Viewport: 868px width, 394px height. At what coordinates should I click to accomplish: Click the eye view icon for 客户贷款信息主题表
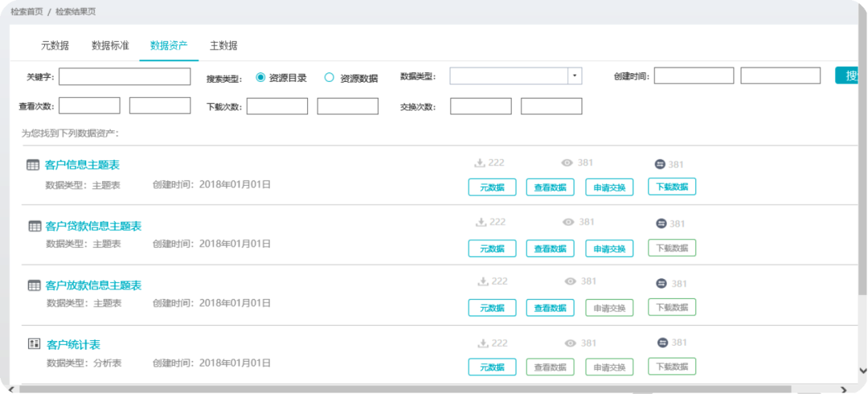568,223
